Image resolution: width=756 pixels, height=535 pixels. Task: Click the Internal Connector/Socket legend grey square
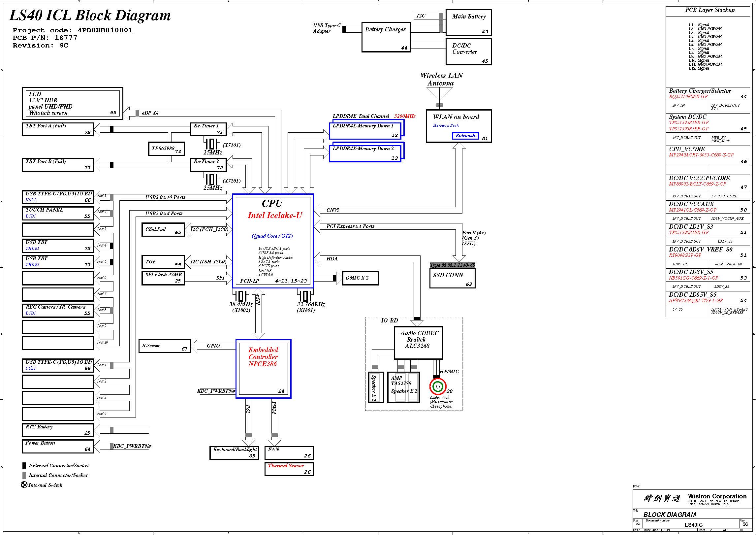pyautogui.click(x=24, y=475)
